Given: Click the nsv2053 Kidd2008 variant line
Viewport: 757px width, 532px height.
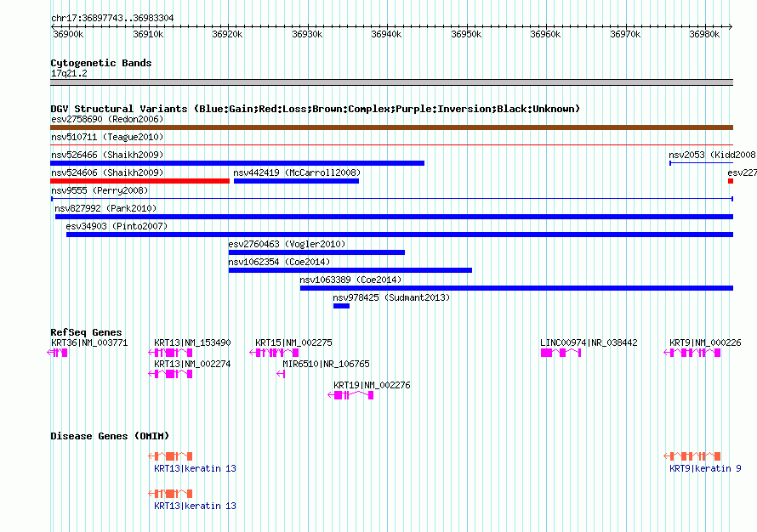Looking at the screenshot, I should (x=701, y=163).
